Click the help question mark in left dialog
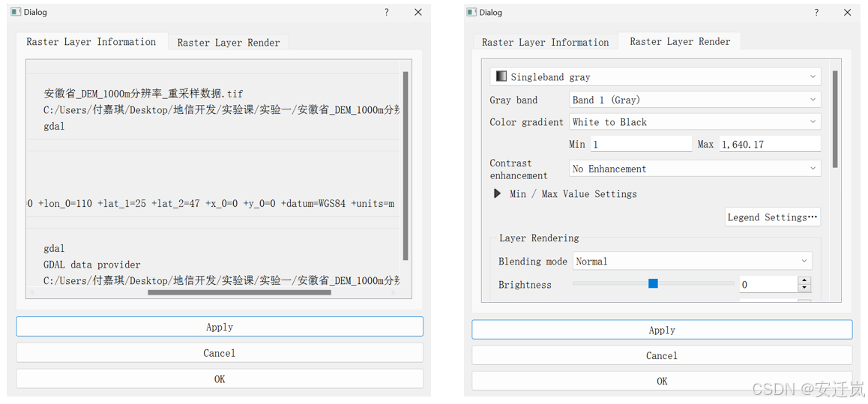The width and height of the screenshot is (868, 404). click(x=387, y=12)
